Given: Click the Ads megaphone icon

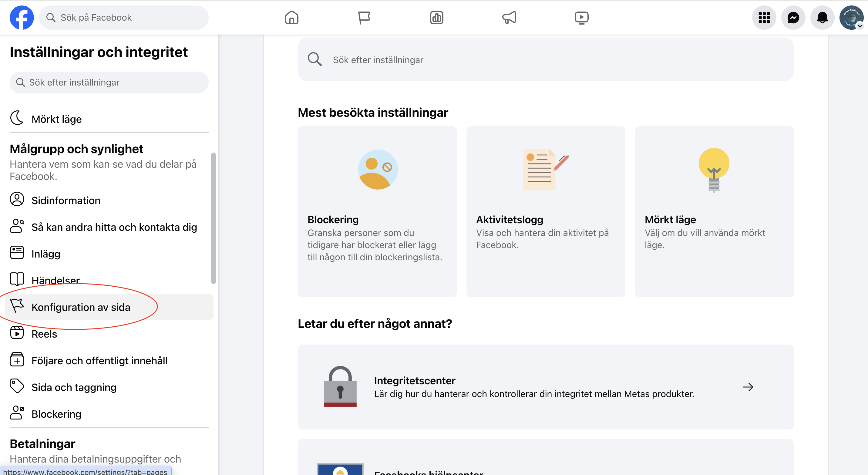Looking at the screenshot, I should 509,18.
